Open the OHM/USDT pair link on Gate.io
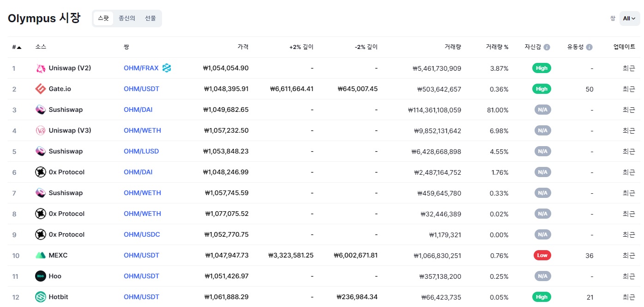This screenshot has height=307, width=644. point(141,89)
